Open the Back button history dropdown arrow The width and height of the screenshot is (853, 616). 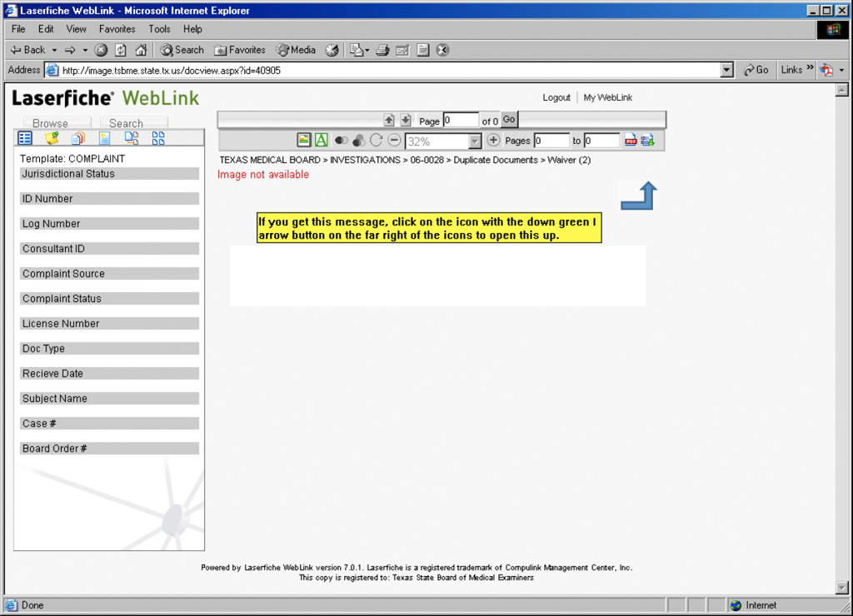(55, 50)
